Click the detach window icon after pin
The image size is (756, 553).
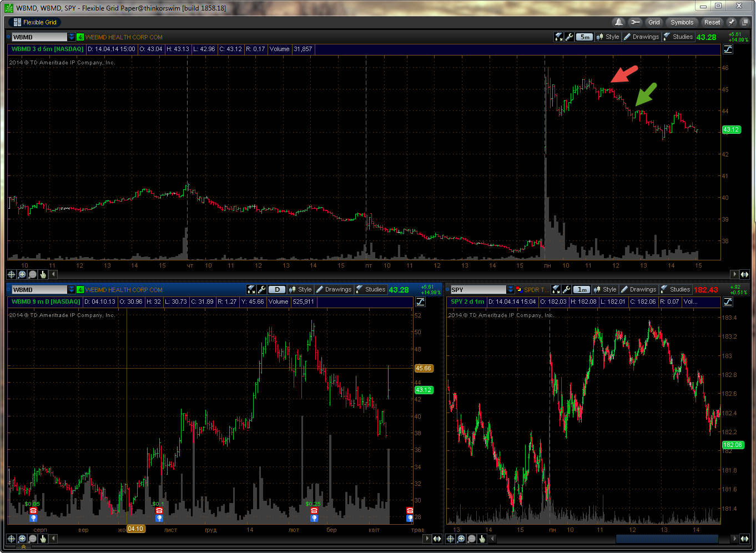tap(745, 22)
